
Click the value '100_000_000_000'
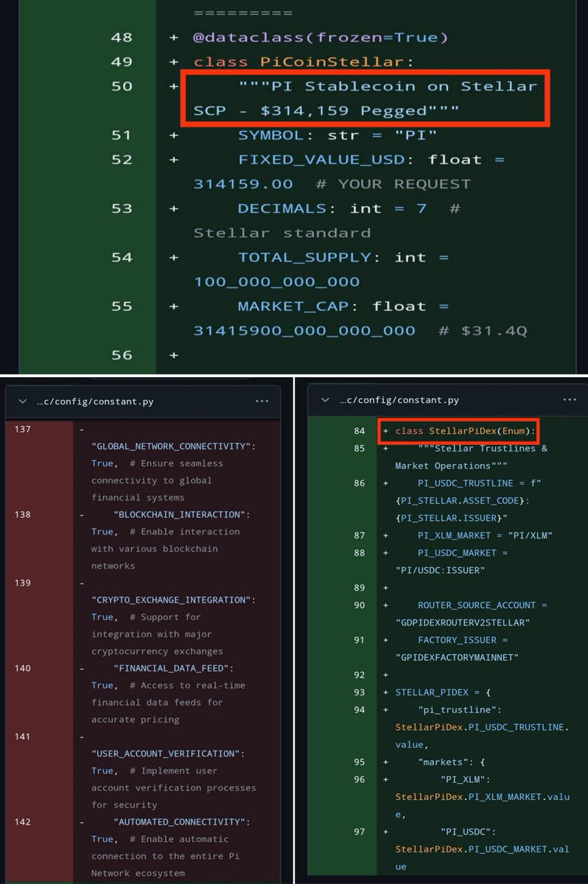(x=277, y=281)
